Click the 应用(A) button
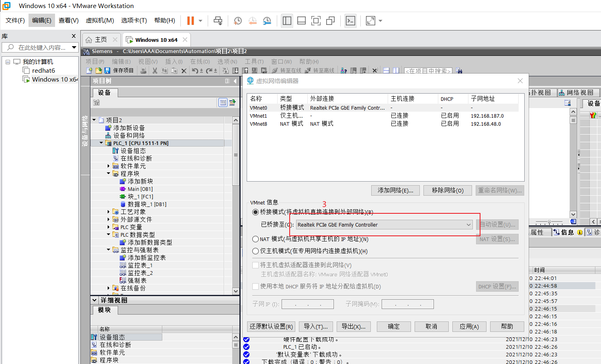601x364 pixels. (x=469, y=327)
